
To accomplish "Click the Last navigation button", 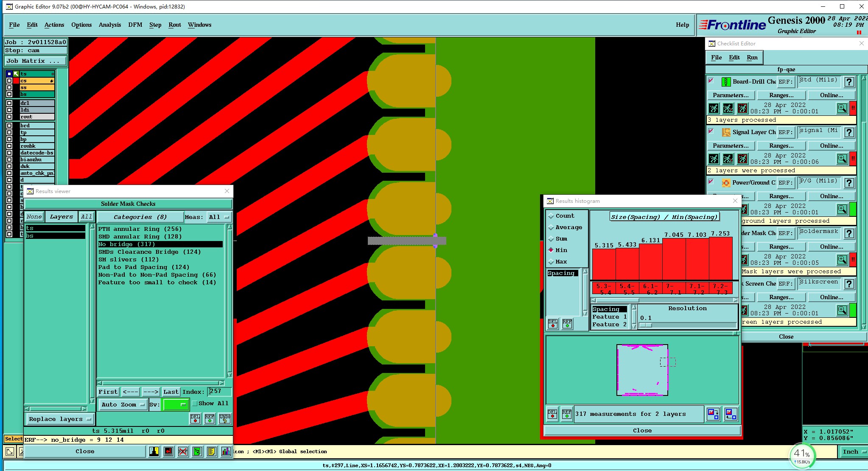I will click(171, 392).
